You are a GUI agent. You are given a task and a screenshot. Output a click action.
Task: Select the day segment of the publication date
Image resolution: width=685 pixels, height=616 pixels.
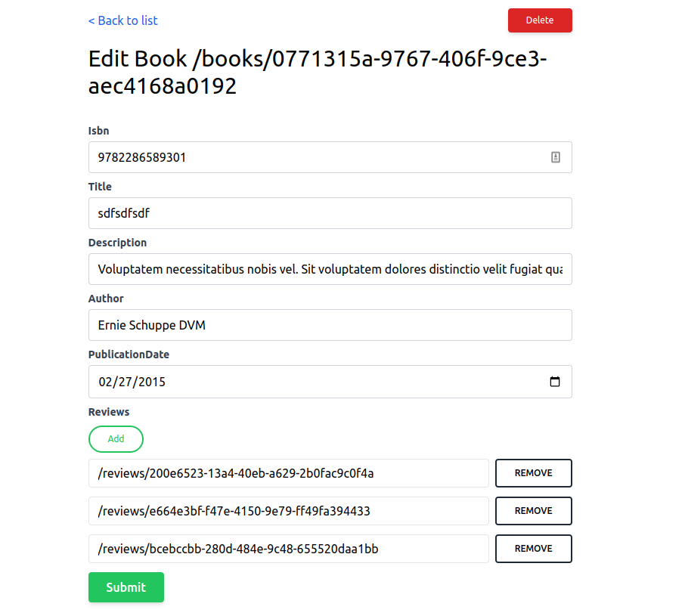click(124, 382)
